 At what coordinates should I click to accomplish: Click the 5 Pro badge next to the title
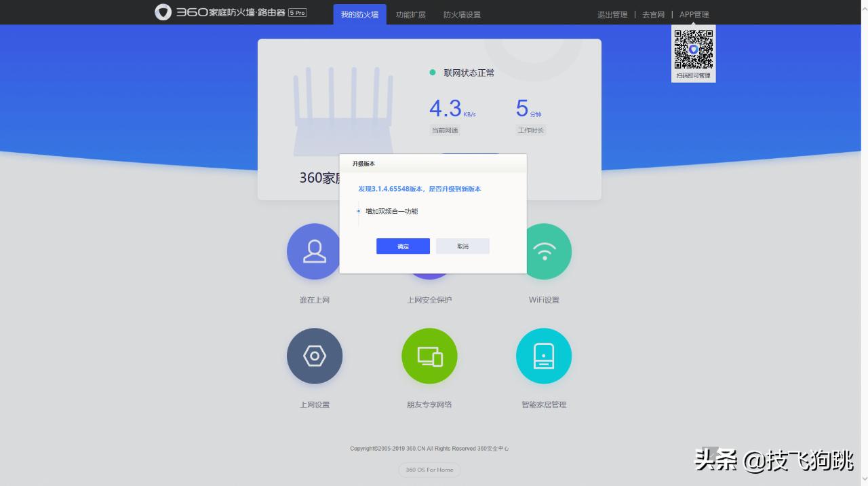point(296,12)
